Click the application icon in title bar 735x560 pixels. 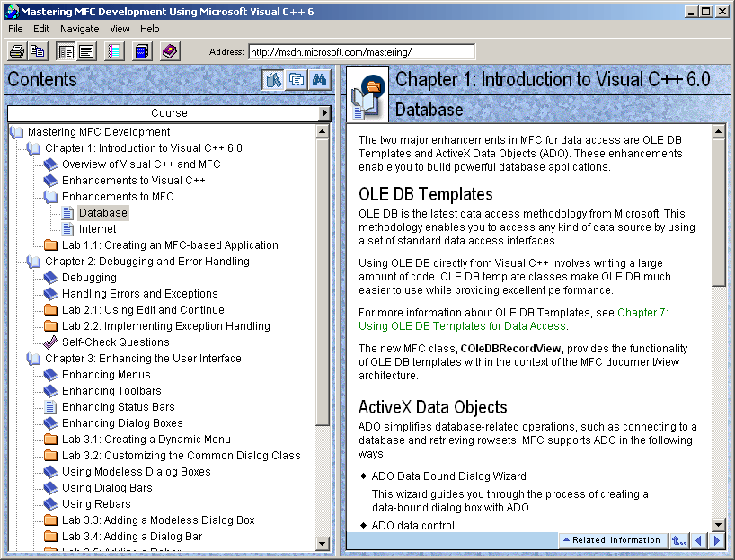pos(12,12)
